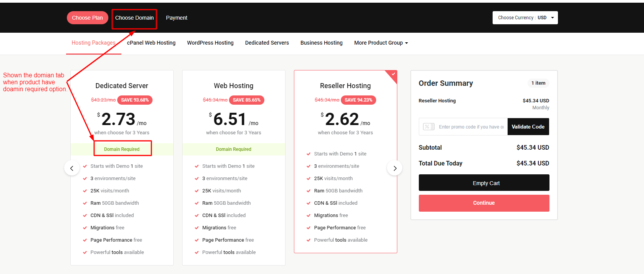Click Domain Required on Web Hosting card
This screenshot has height=274, width=644.
(234, 149)
